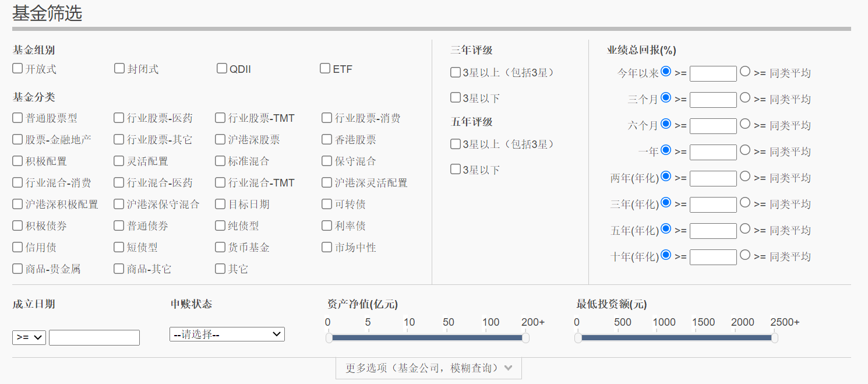Check the 货币基金 category box
This screenshot has height=384, width=868.
[x=220, y=248]
